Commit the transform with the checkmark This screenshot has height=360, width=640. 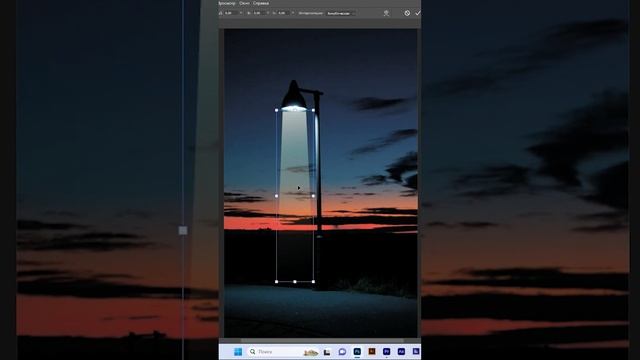click(x=418, y=13)
